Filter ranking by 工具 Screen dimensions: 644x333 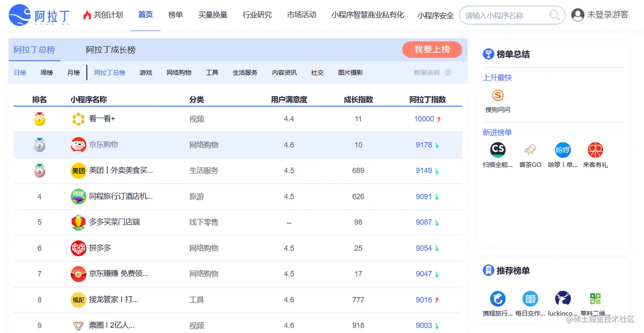(x=212, y=73)
